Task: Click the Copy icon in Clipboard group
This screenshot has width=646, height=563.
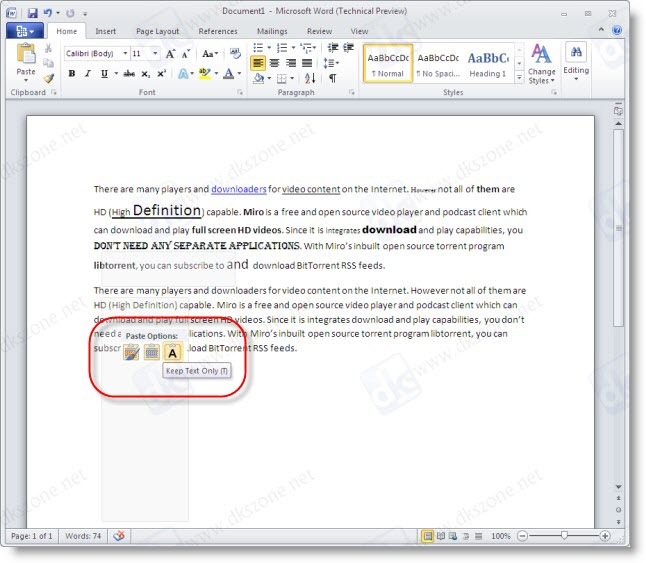Action: tap(48, 63)
